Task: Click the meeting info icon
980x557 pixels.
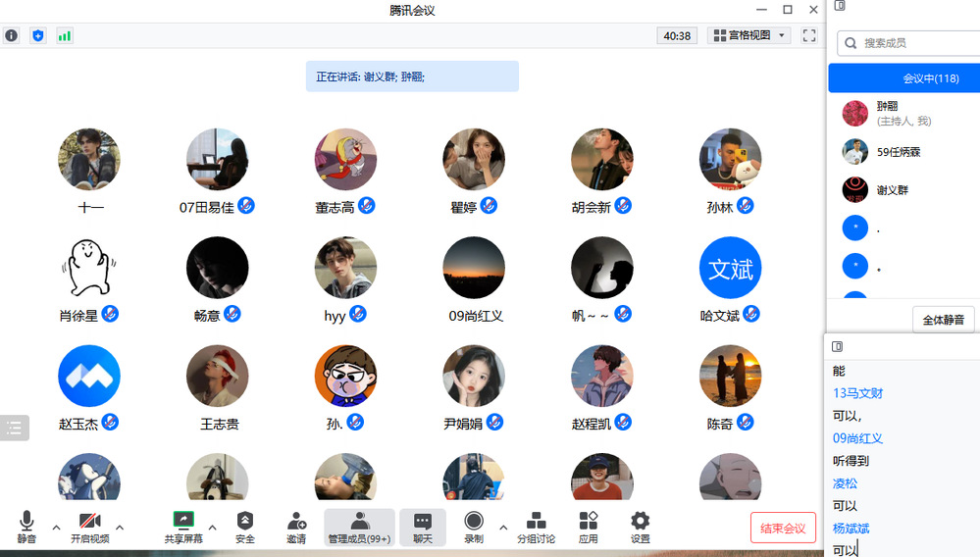Action: point(12,35)
